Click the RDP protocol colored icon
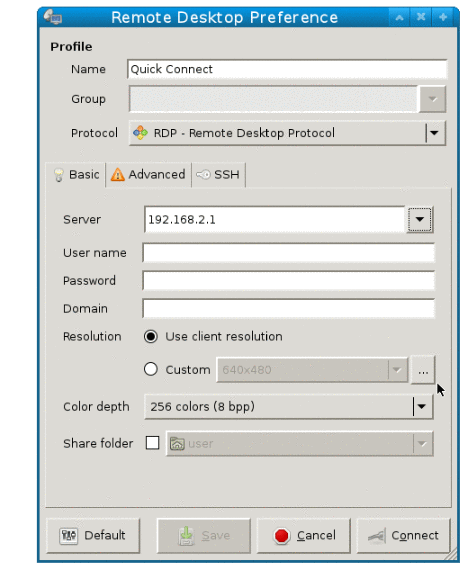Viewport: 470px width, 570px height. 140,133
